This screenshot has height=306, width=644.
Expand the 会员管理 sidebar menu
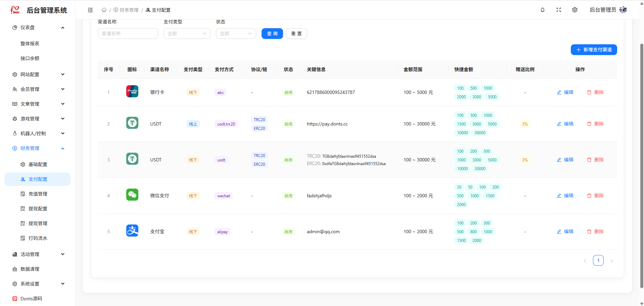pos(38,89)
